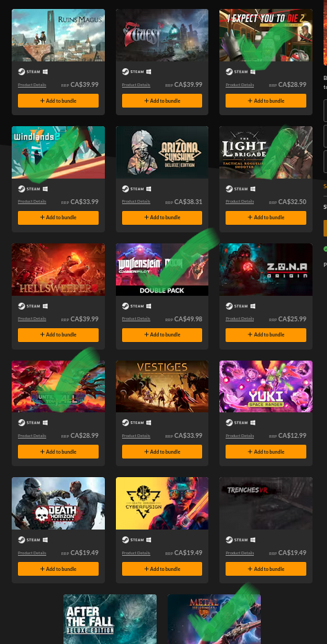Click the Steam icon under Z.O.N.A Origin

pyautogui.click(x=229, y=306)
